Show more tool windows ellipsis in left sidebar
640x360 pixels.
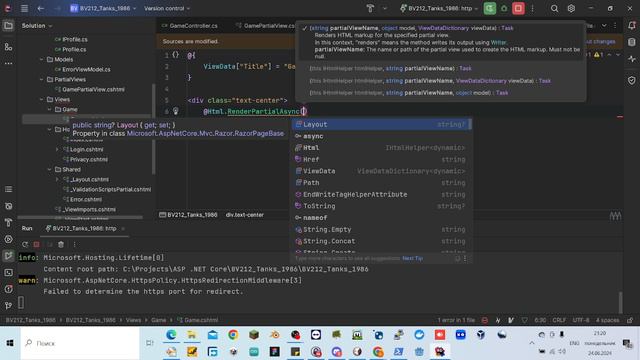8,64
